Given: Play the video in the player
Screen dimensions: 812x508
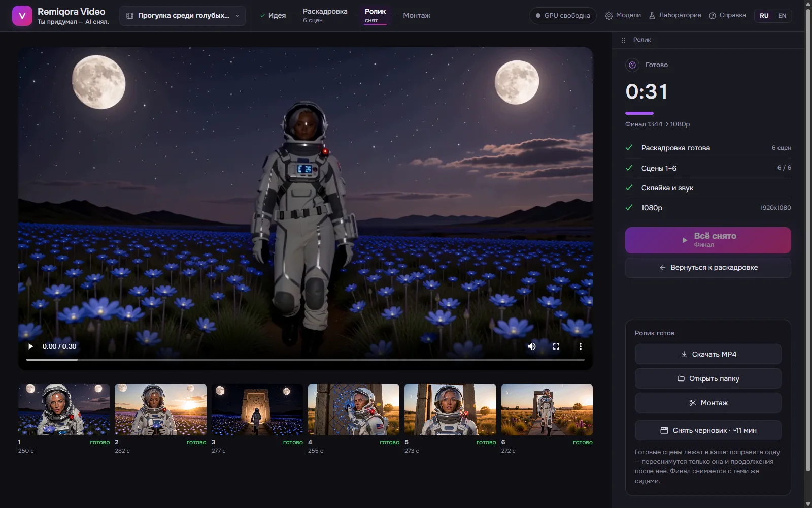Looking at the screenshot, I should click(x=30, y=346).
